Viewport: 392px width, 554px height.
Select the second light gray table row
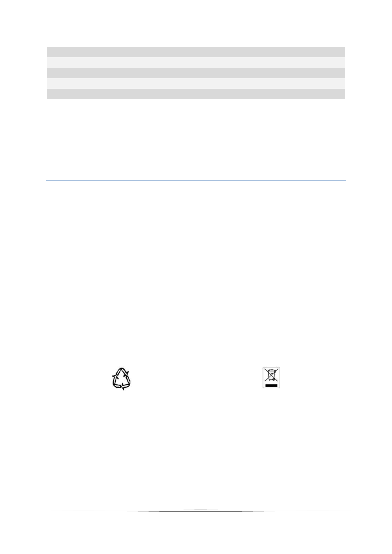coord(196,62)
